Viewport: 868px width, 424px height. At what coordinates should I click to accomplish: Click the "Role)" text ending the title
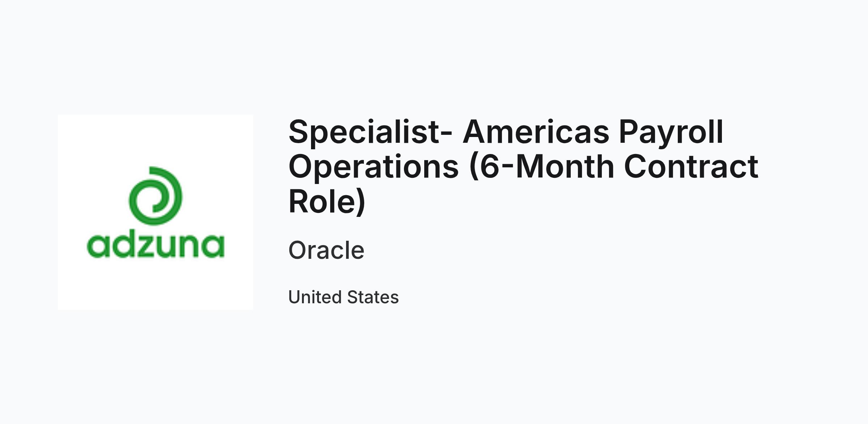[x=327, y=201]
